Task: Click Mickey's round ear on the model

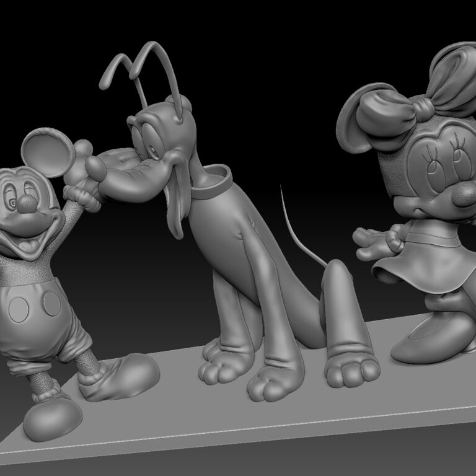Action: (x=48, y=152)
